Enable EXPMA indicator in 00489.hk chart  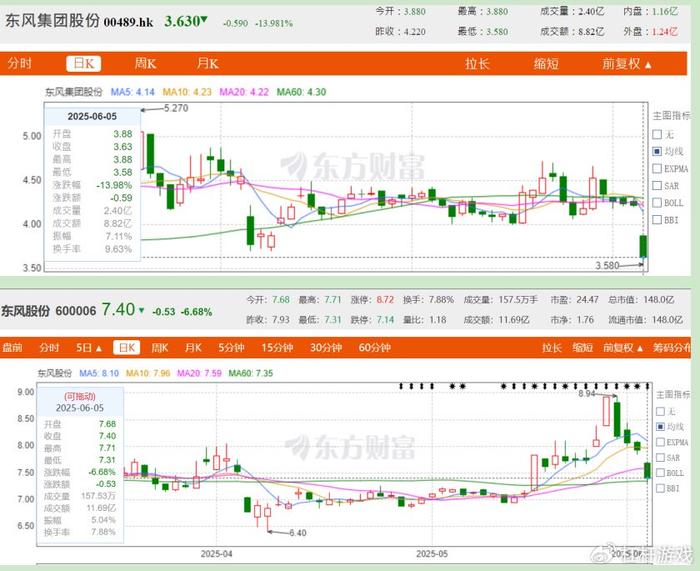click(x=657, y=168)
